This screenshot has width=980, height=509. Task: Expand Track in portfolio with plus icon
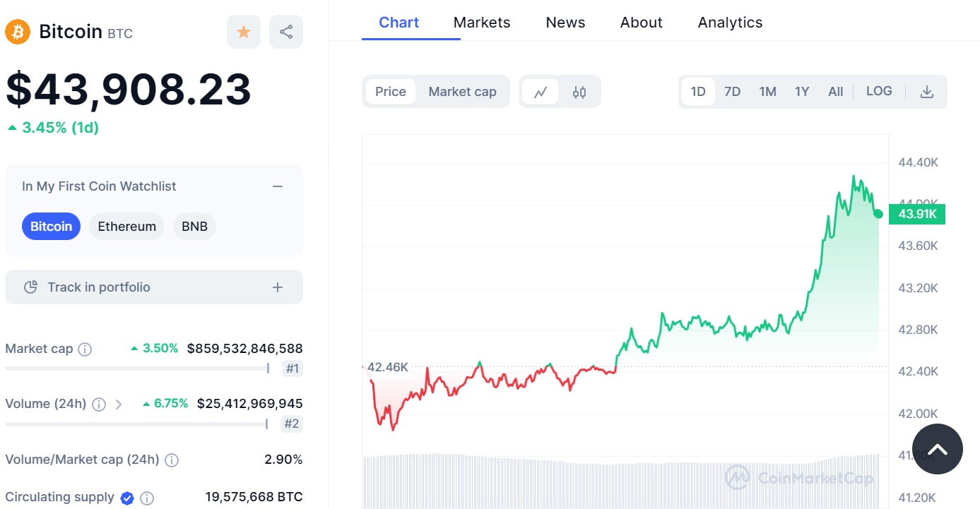[278, 287]
